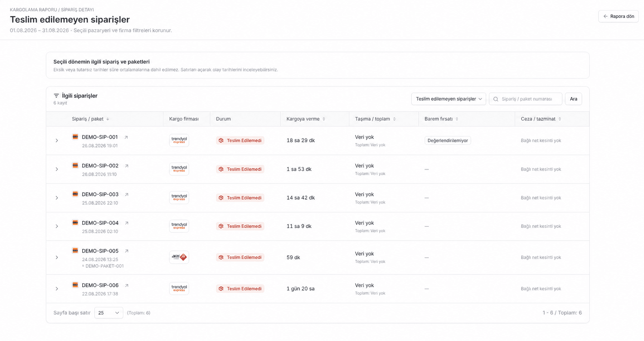Focus the Sipariş / paket numarası search field
644x341 pixels.
click(526, 99)
